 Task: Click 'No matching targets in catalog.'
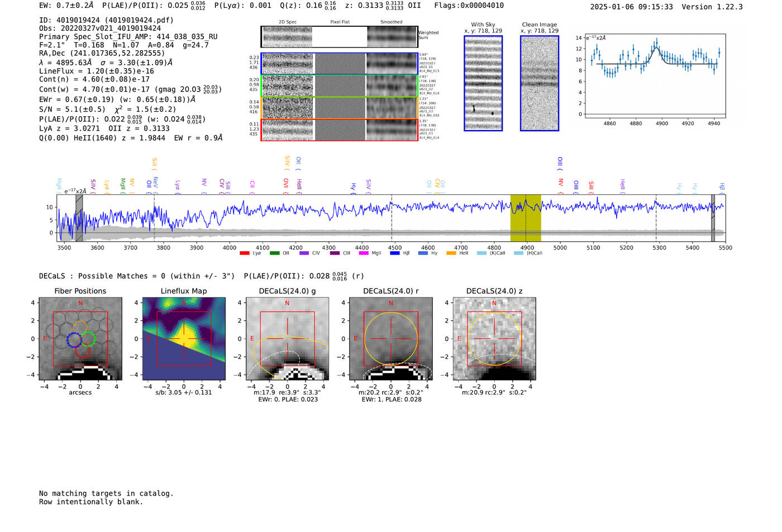[106, 493]
